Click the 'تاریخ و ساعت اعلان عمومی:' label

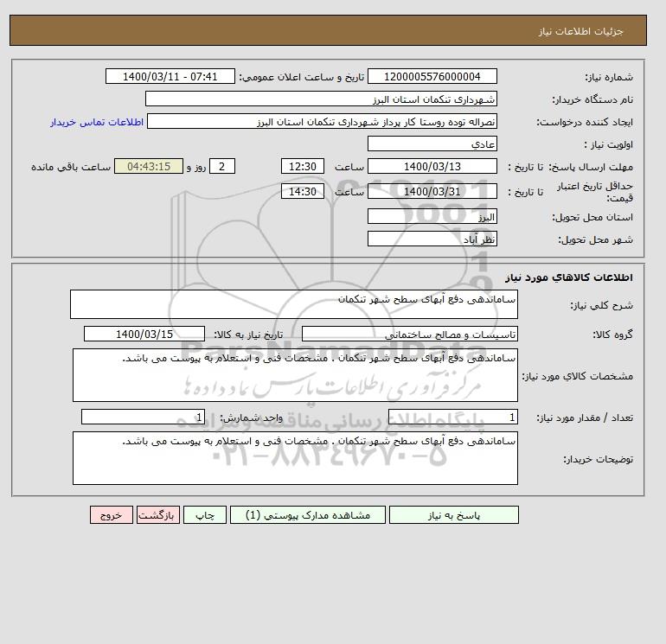point(302,77)
